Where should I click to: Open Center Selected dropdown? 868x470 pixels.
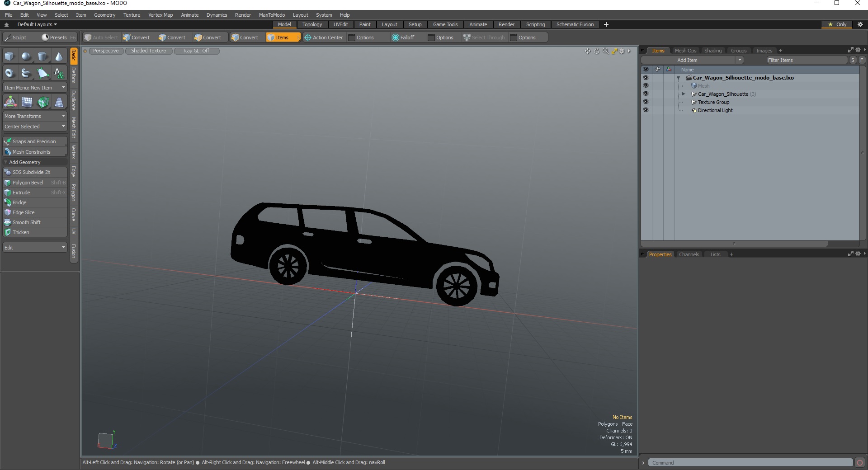[x=35, y=127]
